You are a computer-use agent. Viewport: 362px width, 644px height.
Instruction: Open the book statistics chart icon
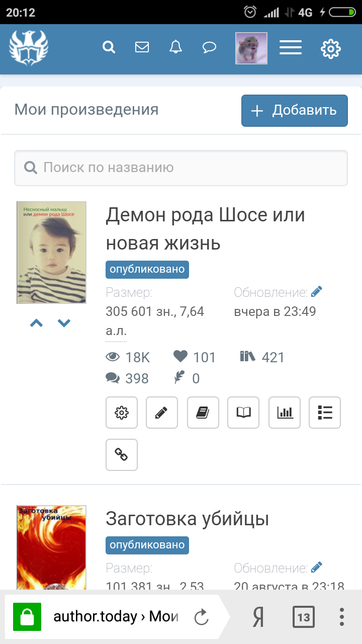click(x=285, y=413)
